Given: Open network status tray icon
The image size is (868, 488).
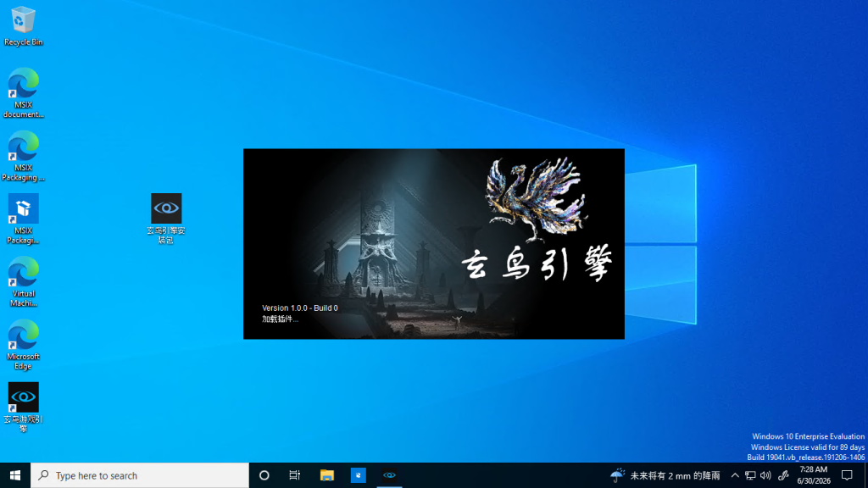Looking at the screenshot, I should coord(750,475).
